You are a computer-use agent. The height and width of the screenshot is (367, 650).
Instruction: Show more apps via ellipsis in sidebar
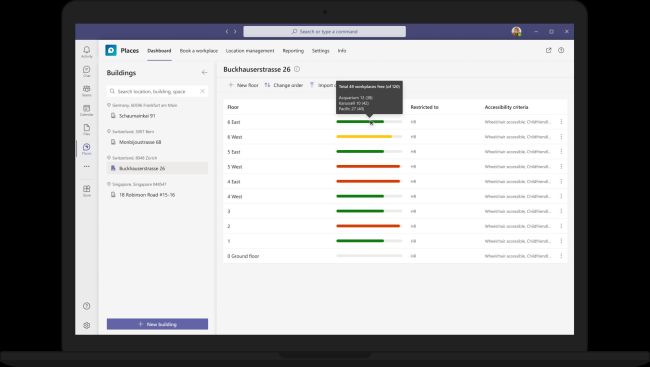click(x=87, y=166)
